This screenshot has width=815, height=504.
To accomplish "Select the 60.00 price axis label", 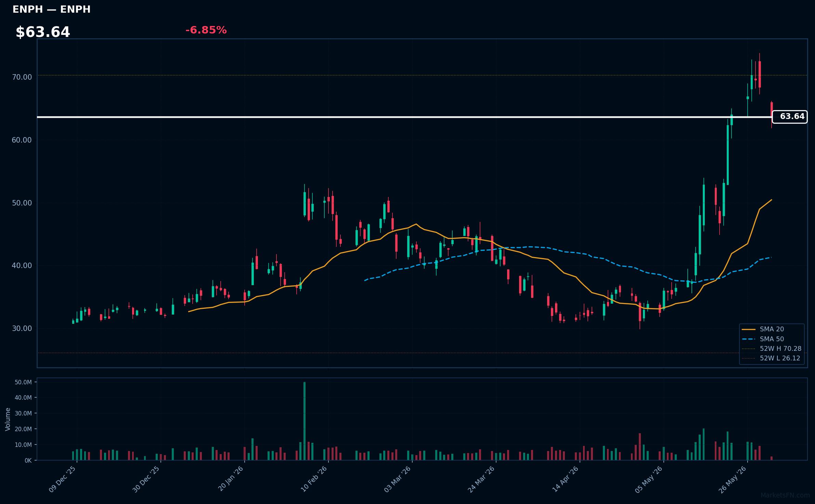I will click(x=22, y=140).
